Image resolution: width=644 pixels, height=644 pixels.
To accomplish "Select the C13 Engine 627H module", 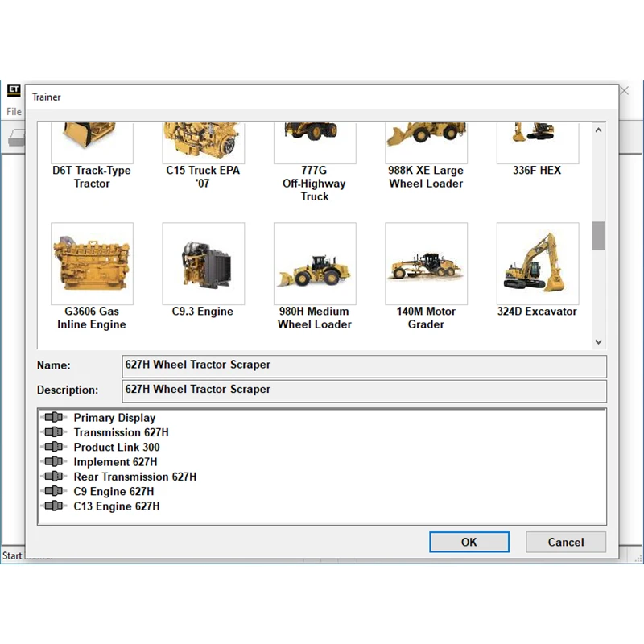I will pos(117,506).
